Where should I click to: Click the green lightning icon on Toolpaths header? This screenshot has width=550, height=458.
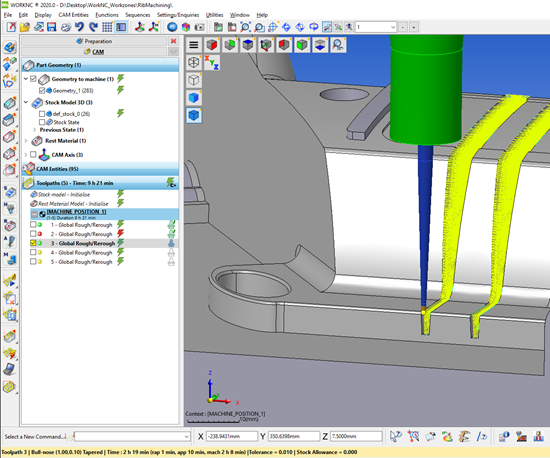tap(171, 183)
